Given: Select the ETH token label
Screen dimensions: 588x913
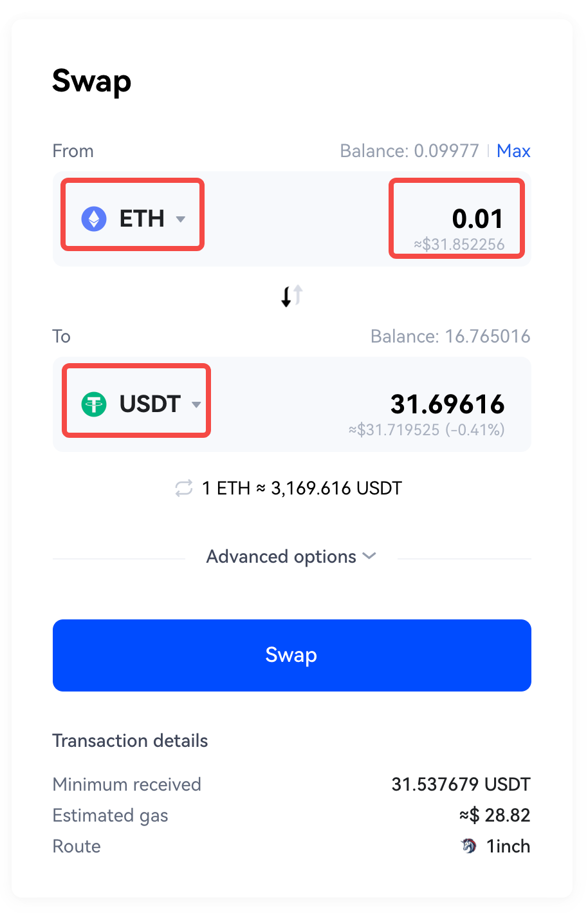Looking at the screenshot, I should point(142,219).
